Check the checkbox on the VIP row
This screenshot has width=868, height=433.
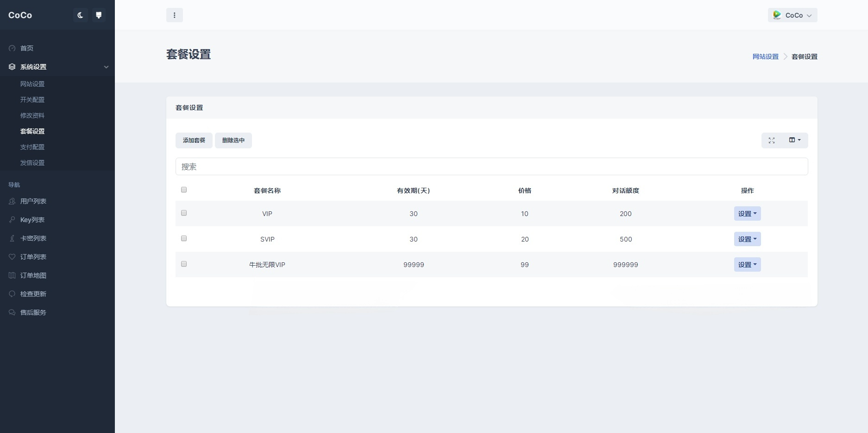(x=184, y=213)
